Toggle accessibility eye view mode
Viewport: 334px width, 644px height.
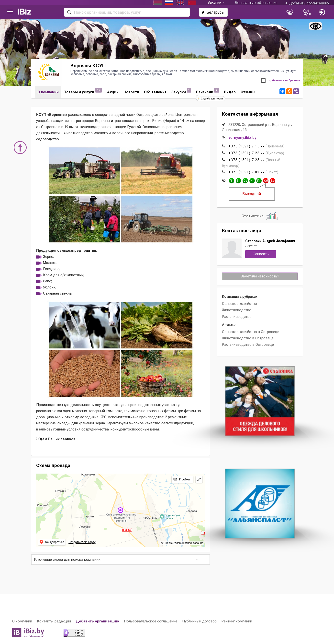pos(315,26)
